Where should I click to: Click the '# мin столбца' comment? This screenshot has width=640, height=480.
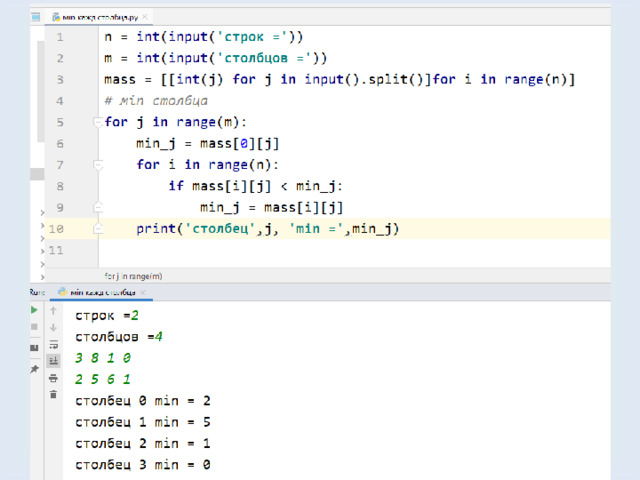pos(156,100)
